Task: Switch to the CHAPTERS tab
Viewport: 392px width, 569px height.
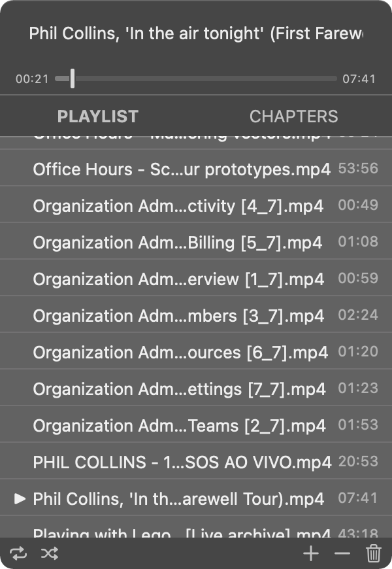Action: (293, 116)
